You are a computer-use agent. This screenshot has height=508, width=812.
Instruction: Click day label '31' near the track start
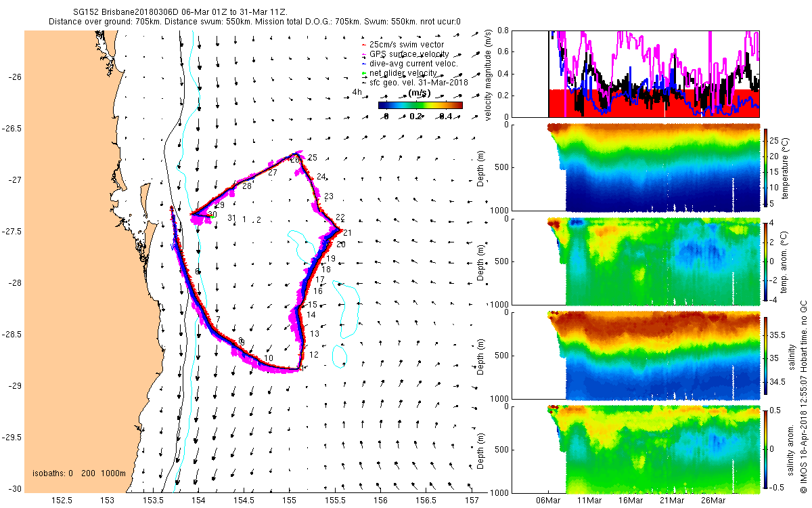(231, 219)
